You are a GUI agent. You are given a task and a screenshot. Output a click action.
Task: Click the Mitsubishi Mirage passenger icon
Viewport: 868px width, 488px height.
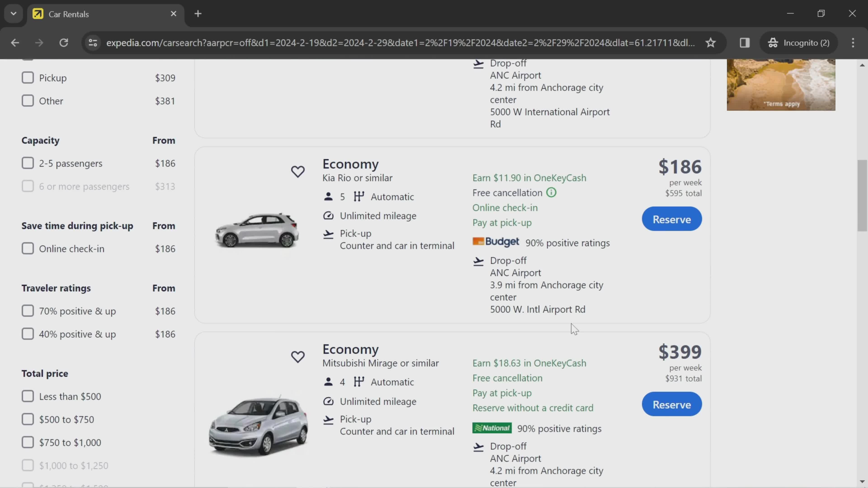(x=328, y=382)
